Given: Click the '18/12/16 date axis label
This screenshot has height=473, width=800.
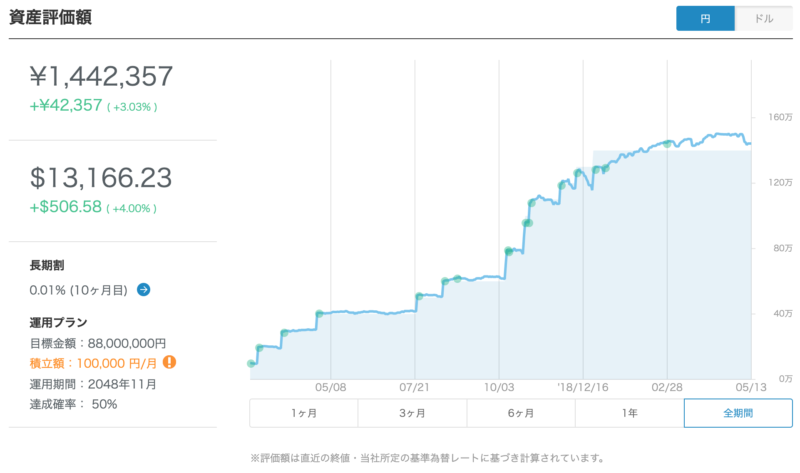Looking at the screenshot, I should 583,387.
